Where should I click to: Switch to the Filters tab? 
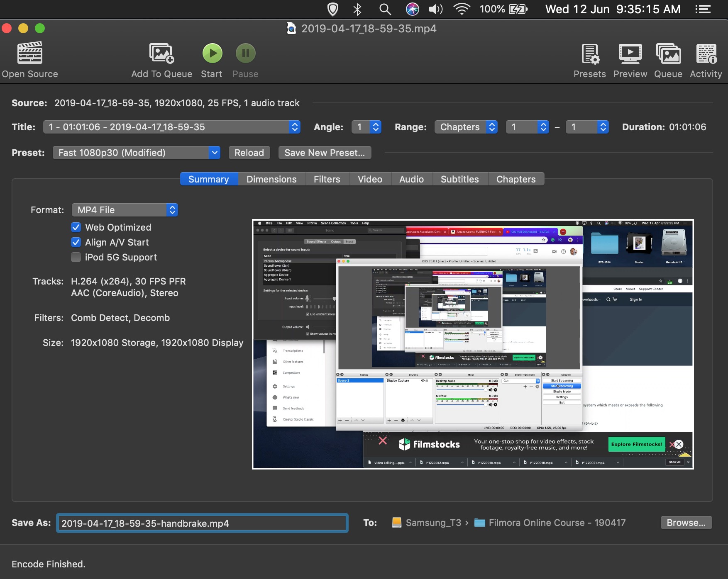tap(327, 179)
